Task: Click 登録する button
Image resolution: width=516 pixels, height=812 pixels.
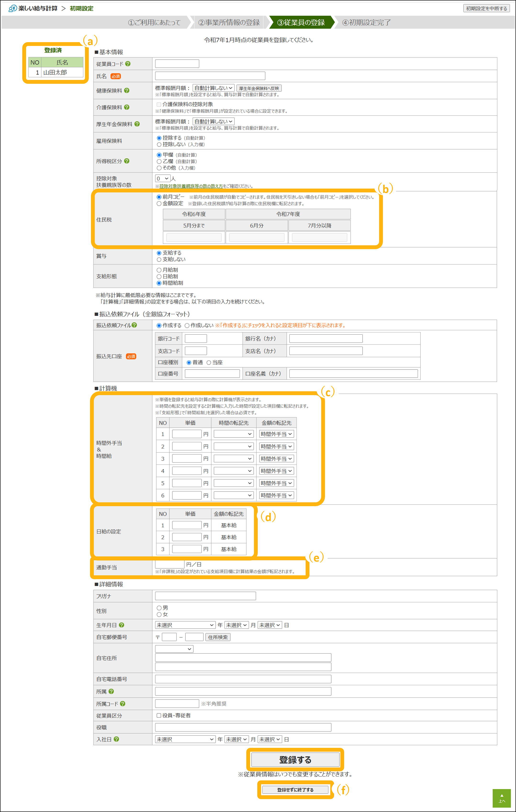Action: pos(295,759)
